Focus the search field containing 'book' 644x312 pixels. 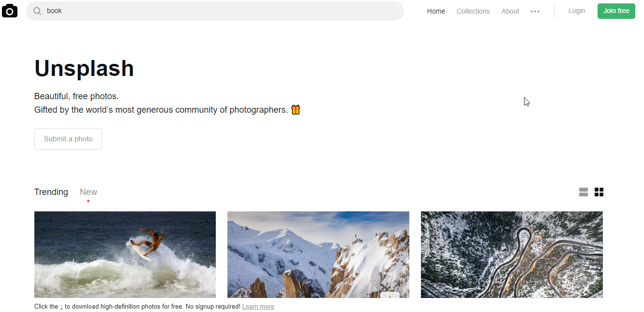218,11
